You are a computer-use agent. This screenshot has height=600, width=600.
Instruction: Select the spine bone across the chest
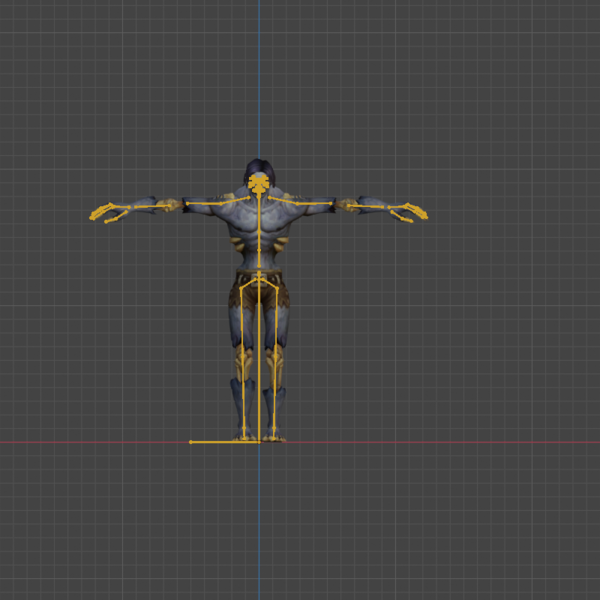[x=259, y=214]
